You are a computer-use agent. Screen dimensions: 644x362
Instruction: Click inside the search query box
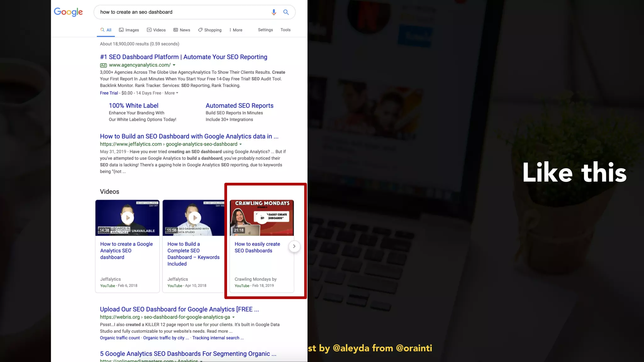tap(182, 12)
